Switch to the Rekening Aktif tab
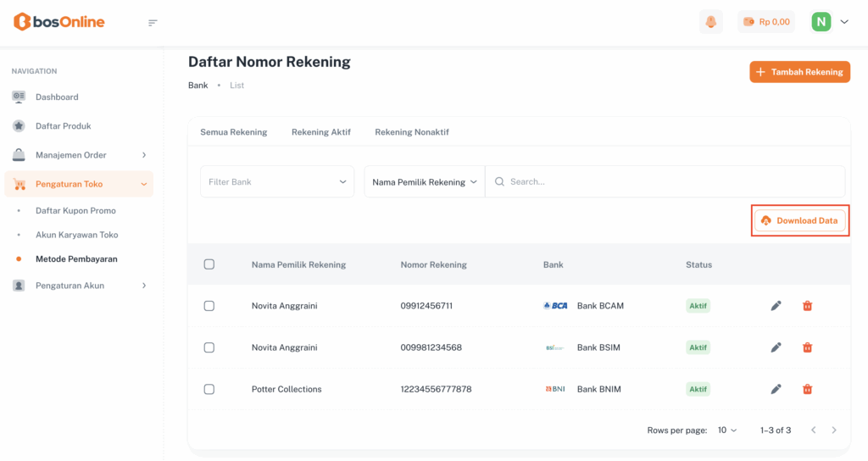This screenshot has width=868, height=461. click(321, 132)
